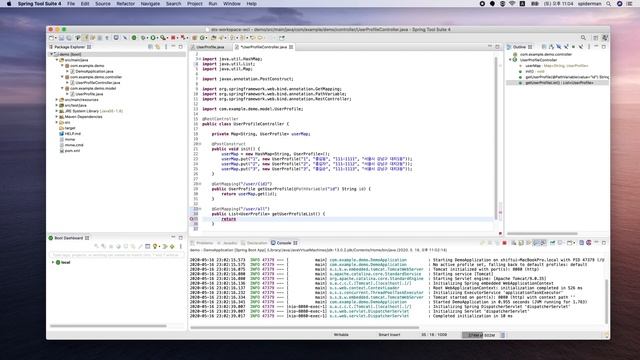Minimize the Outline panel
Image resolution: width=640 pixels, height=360 pixels.
[x=596, y=47]
